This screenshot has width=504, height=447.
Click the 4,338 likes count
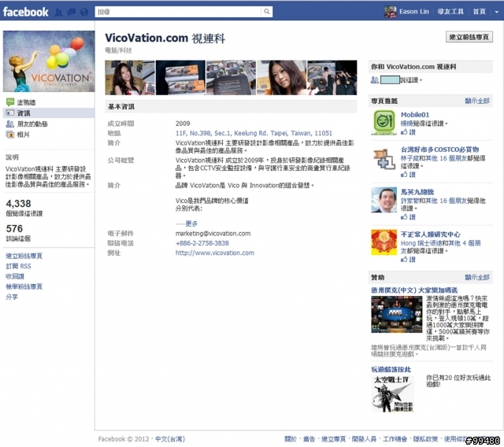(x=18, y=204)
